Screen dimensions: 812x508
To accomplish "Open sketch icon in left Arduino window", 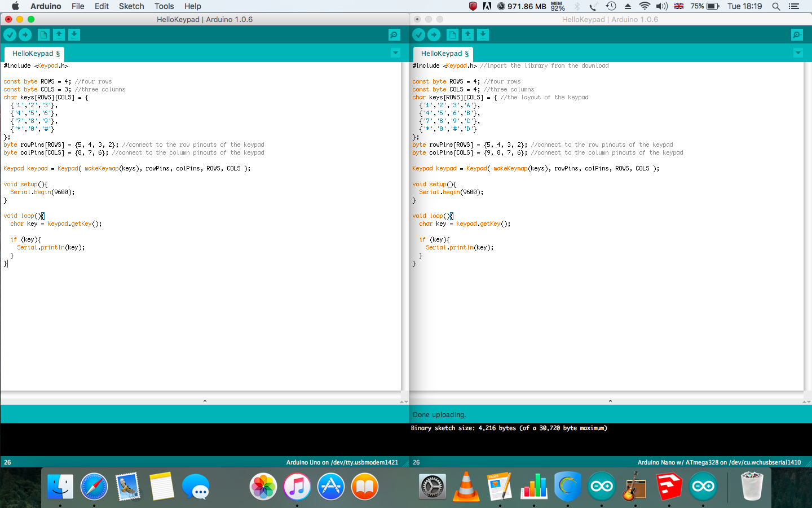I will tap(59, 35).
